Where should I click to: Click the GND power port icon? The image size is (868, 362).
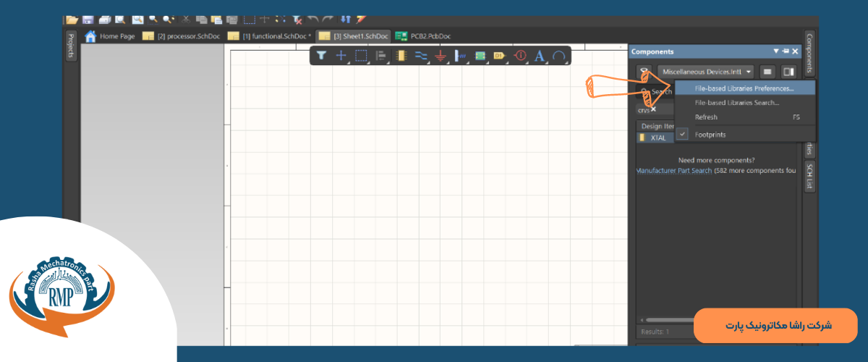(440, 56)
